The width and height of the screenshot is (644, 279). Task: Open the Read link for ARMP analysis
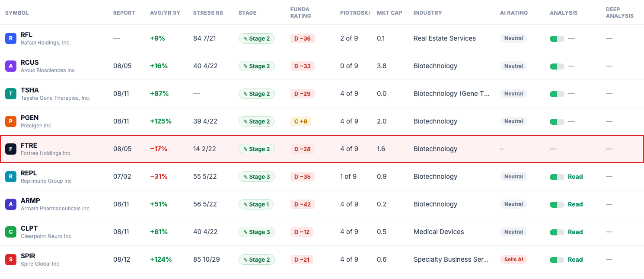575,204
